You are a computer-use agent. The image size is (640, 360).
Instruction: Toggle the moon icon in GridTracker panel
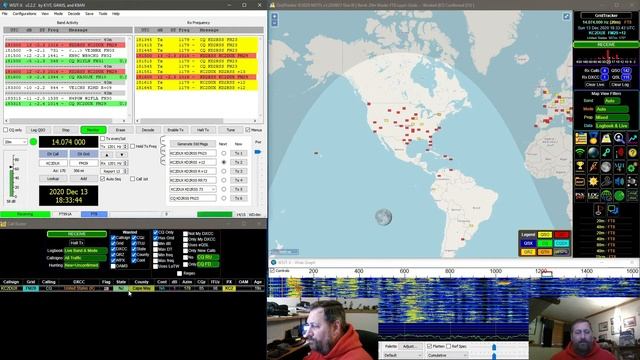point(606,167)
